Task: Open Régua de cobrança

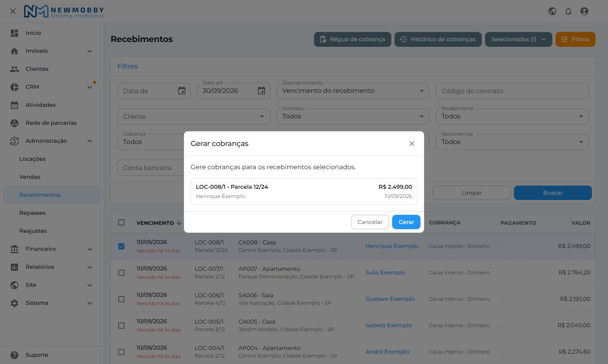Action: click(x=352, y=39)
